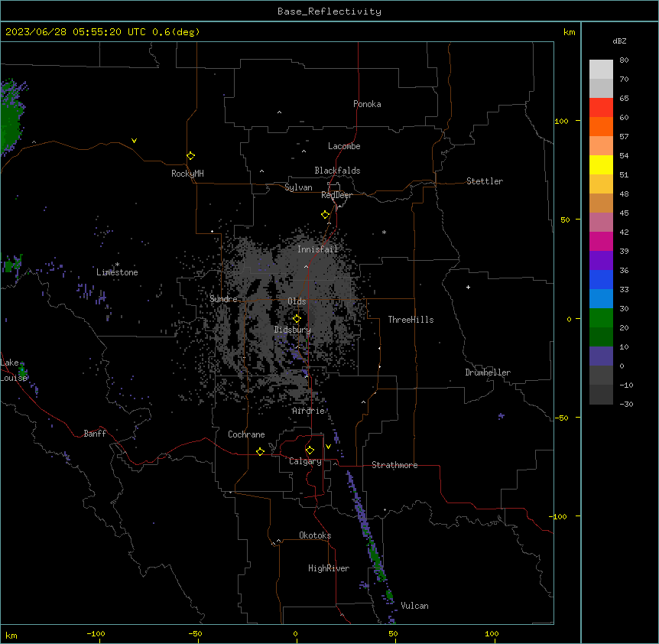Click the yellow radar marker near Olds

[297, 319]
